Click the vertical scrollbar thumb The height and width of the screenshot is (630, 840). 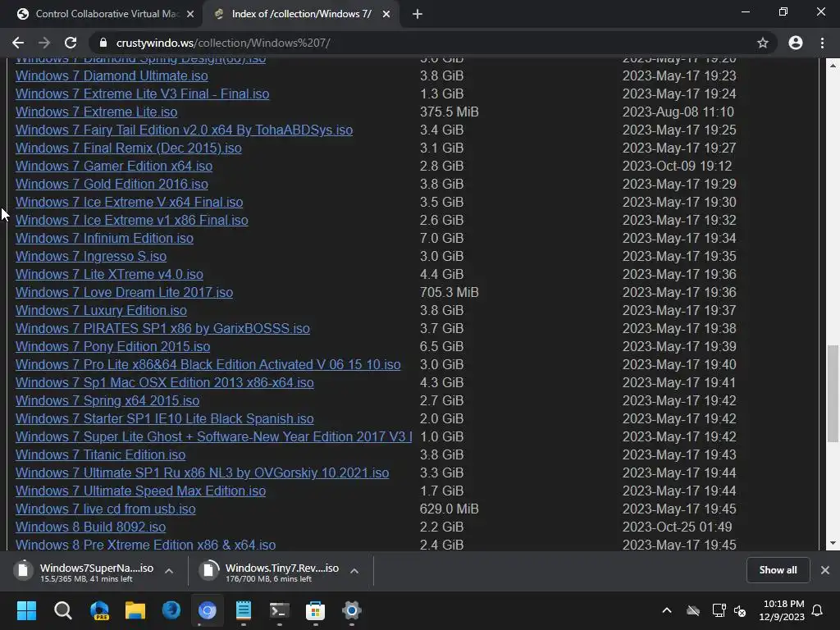coord(833,394)
